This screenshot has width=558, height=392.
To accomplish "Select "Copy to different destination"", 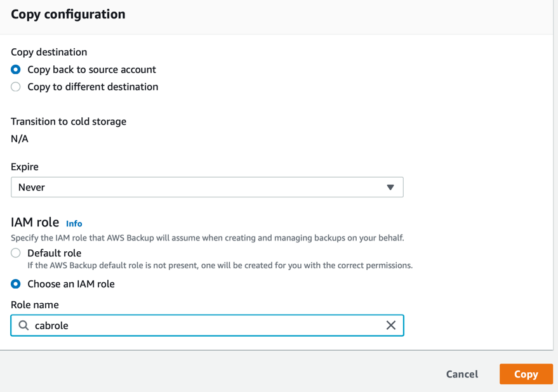I will tap(15, 87).
